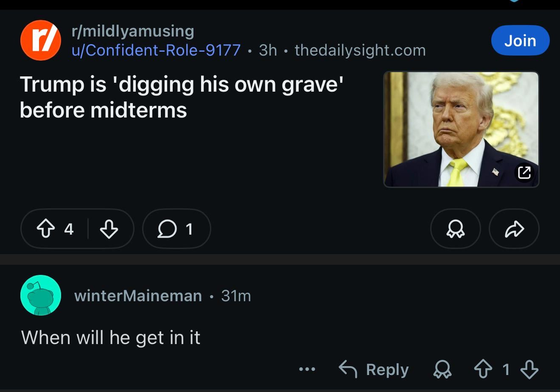Share the post using the arrow icon
The height and width of the screenshot is (392, 560).
514,229
